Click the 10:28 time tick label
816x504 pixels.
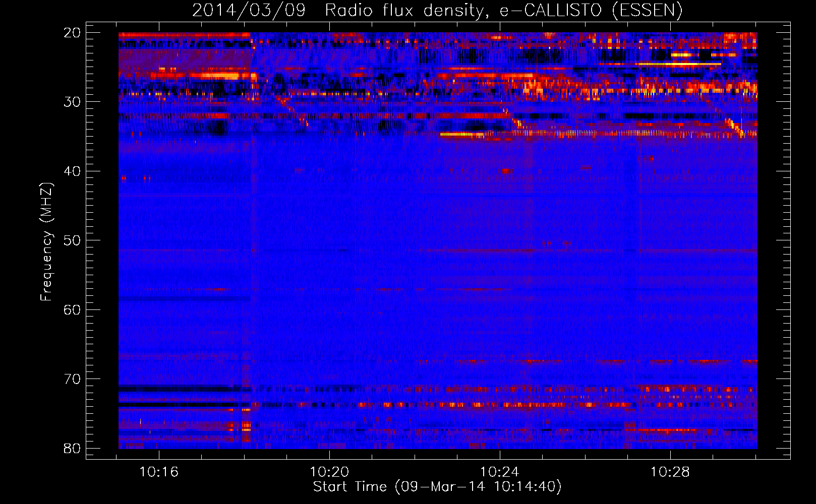[670, 472]
